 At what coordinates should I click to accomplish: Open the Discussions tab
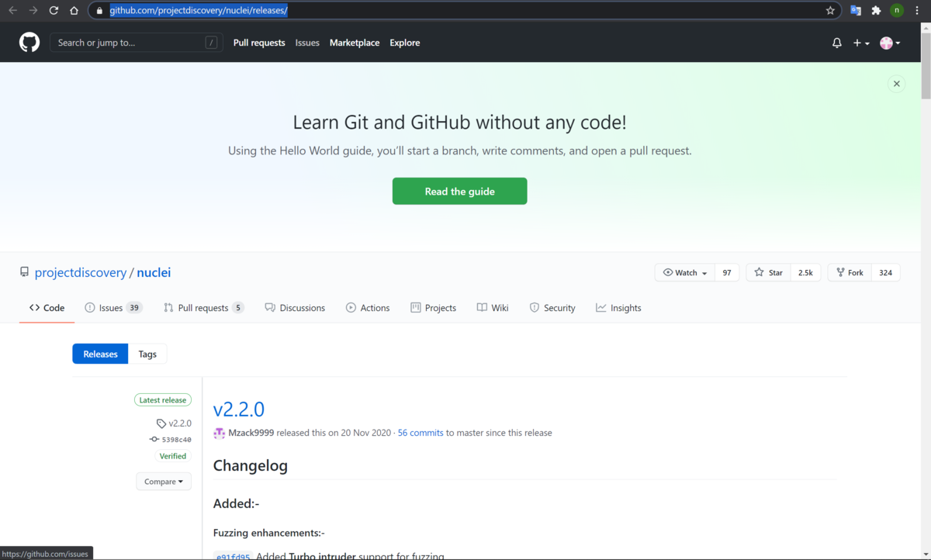[x=295, y=308]
